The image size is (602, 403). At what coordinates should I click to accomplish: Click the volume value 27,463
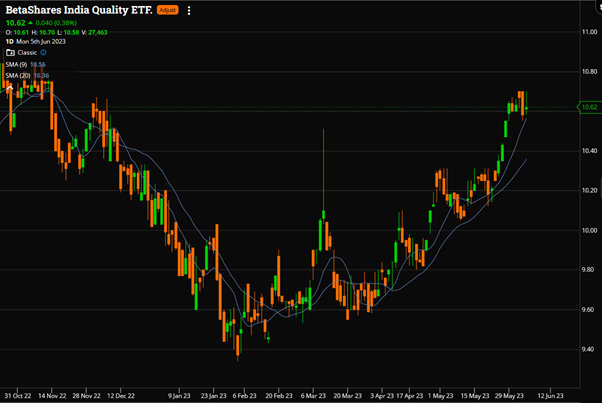[98, 33]
